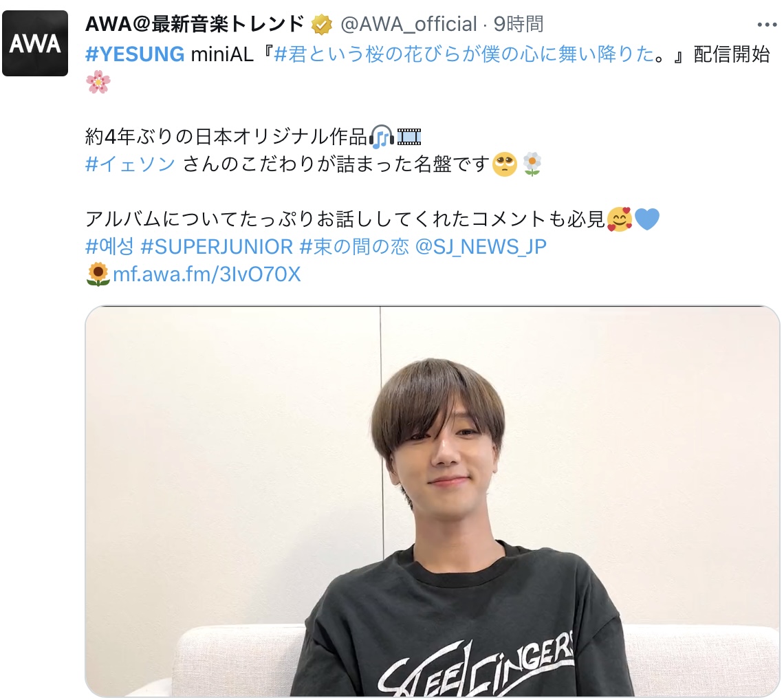Visit the @SJ_NEWS_JP mention
The image size is (784, 700).
point(481,246)
